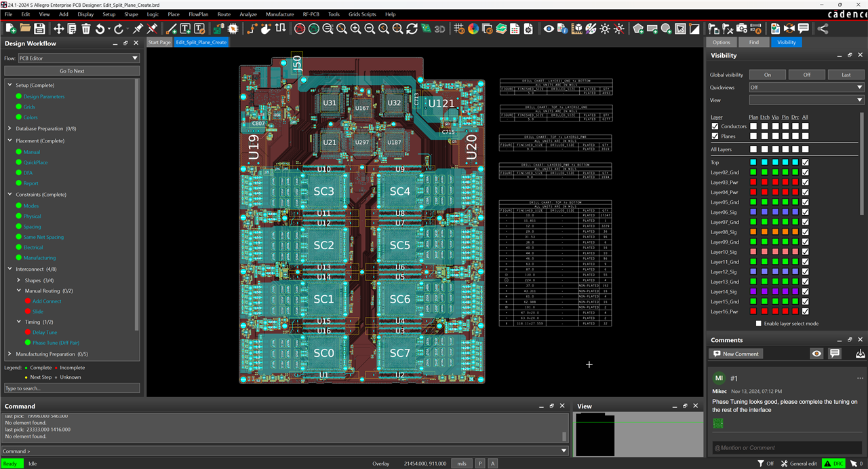Click the DRC indicator in status bar

click(833, 464)
